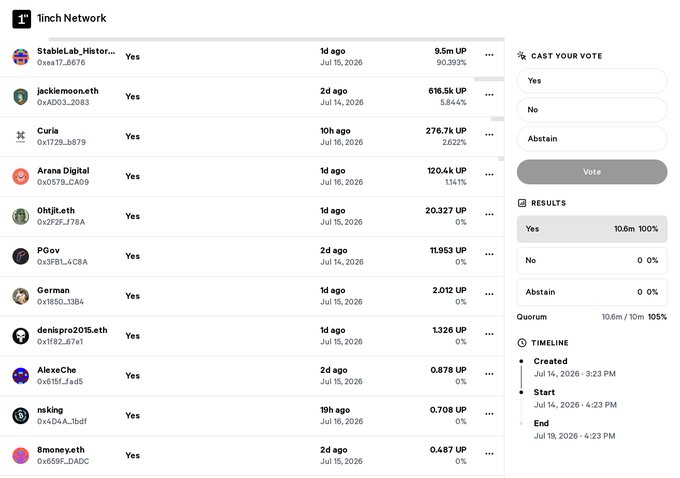Open the 1inch Network space link

click(72, 18)
